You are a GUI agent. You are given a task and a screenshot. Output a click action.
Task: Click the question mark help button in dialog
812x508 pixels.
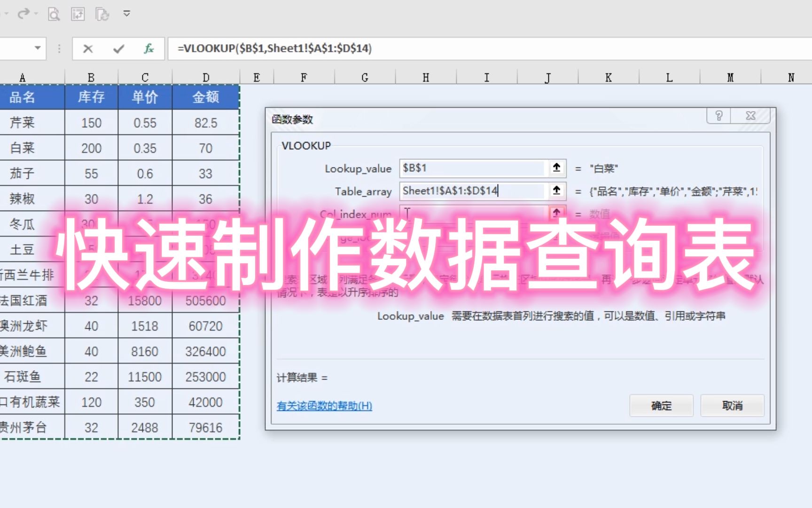point(718,116)
